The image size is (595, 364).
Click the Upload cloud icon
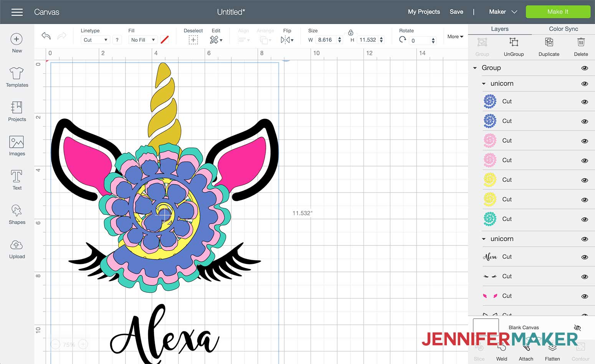(x=17, y=245)
